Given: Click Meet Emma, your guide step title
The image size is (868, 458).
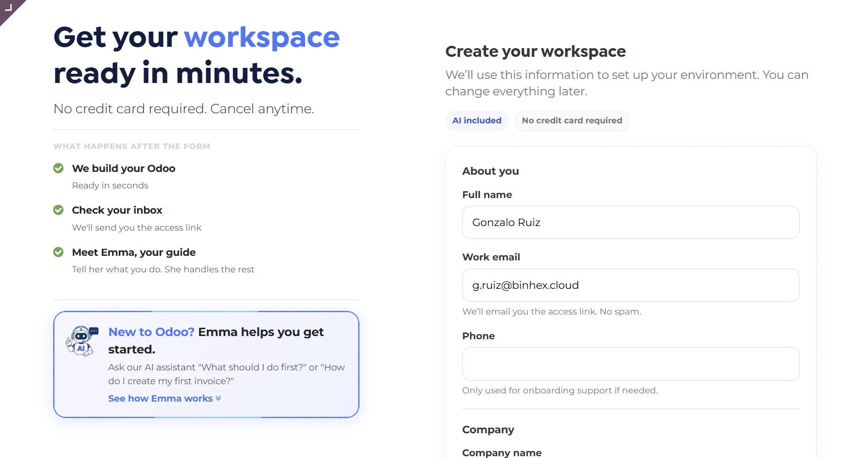Looking at the screenshot, I should tap(134, 252).
